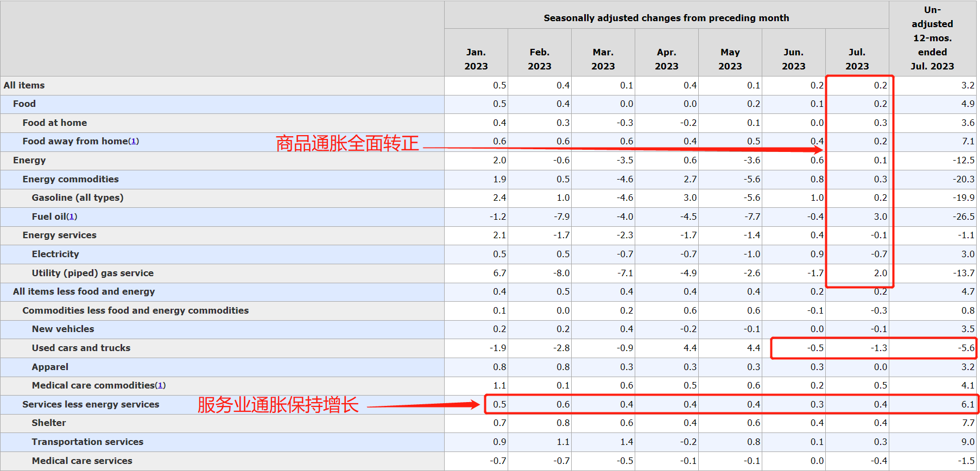Image resolution: width=980 pixels, height=471 pixels.
Task: Click Transportation services Mar. value 1.4
Action: (627, 442)
